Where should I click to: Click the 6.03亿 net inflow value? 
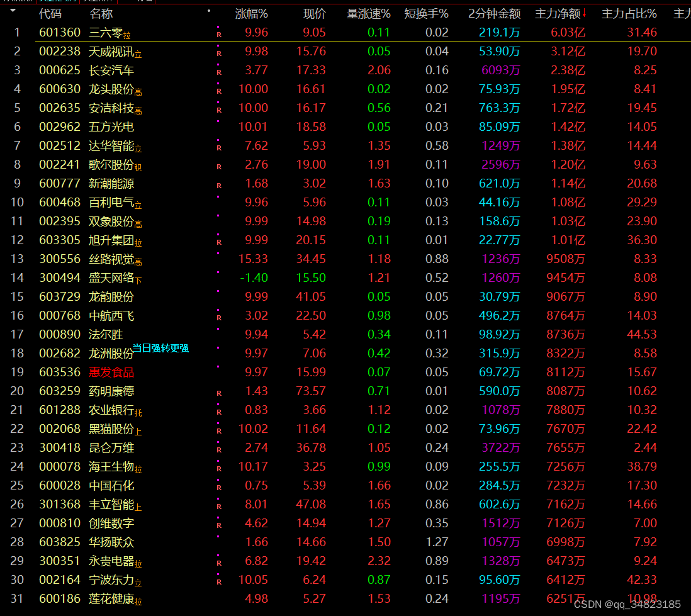568,33
